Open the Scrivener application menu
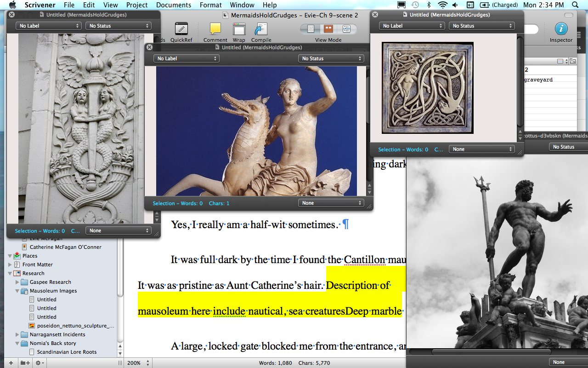Image resolution: width=588 pixels, height=368 pixels. (40, 5)
